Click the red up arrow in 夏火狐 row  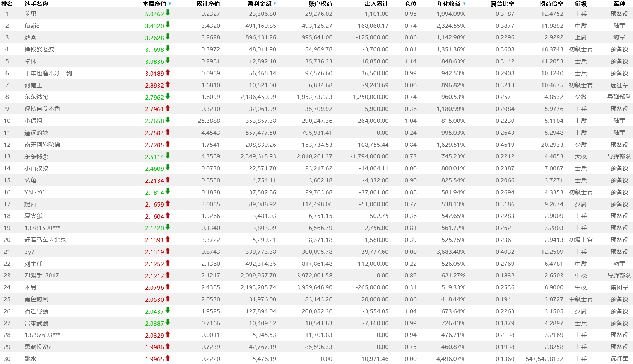pos(168,215)
